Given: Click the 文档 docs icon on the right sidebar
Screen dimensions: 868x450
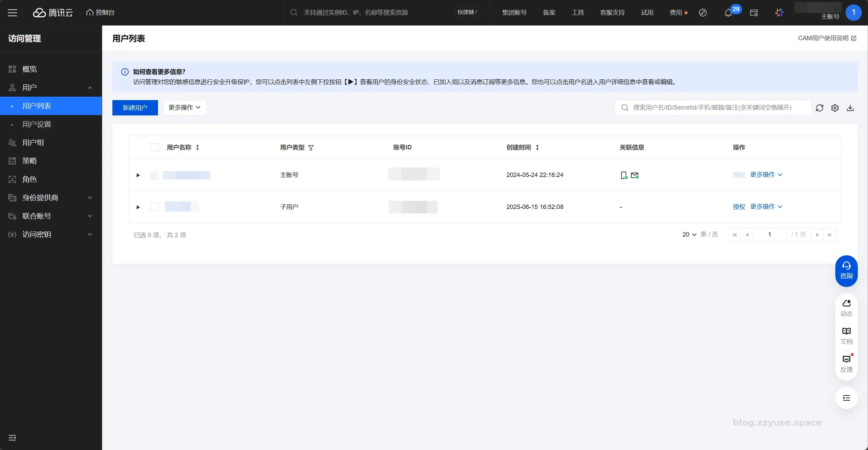Looking at the screenshot, I should point(846,335).
